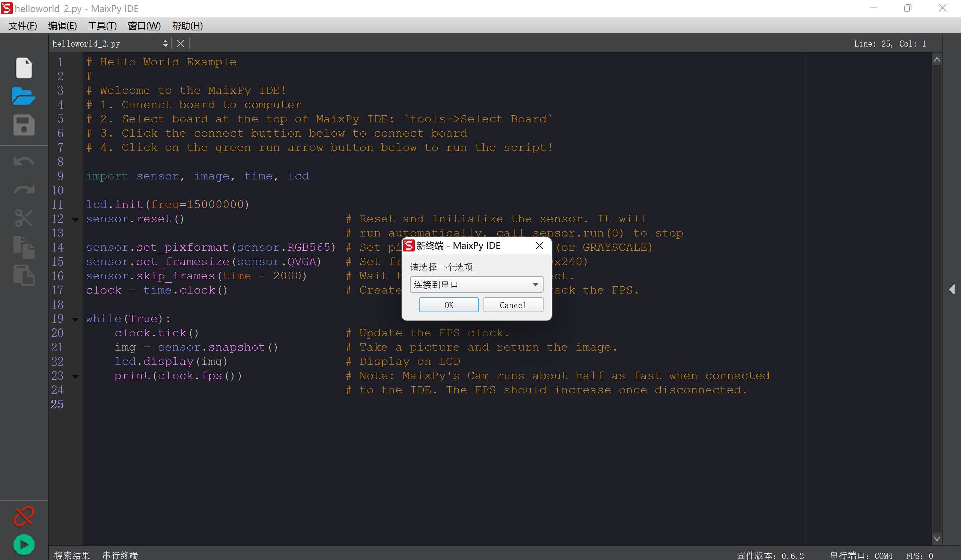Click the red Connect board icon
Screen dimensions: 961x560
24,516
